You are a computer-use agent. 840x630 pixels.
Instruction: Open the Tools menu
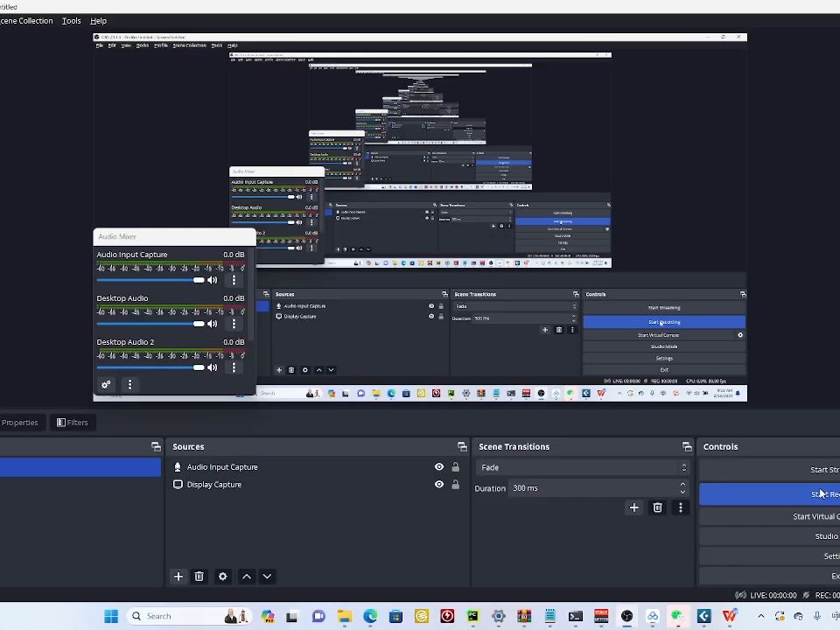click(71, 21)
